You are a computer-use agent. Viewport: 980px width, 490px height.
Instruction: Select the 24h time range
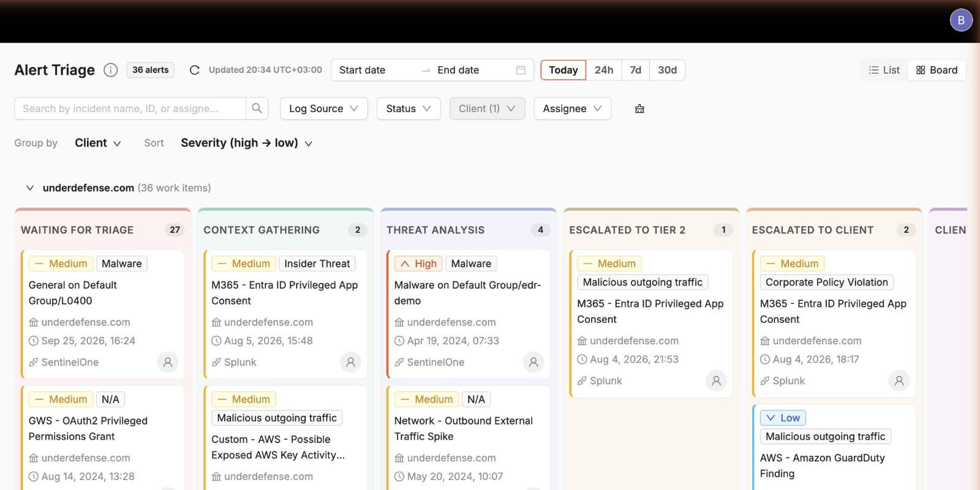(604, 70)
